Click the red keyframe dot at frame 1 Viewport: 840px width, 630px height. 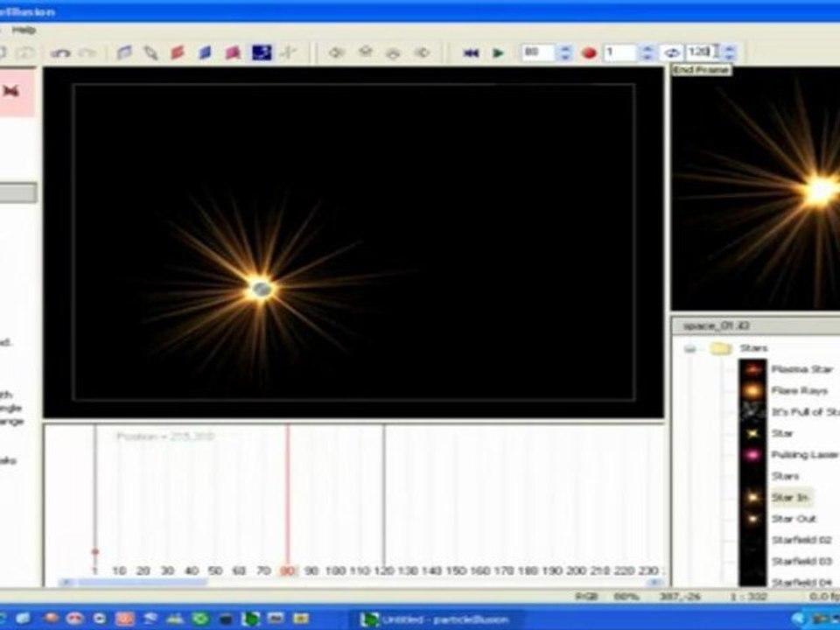[x=95, y=551]
